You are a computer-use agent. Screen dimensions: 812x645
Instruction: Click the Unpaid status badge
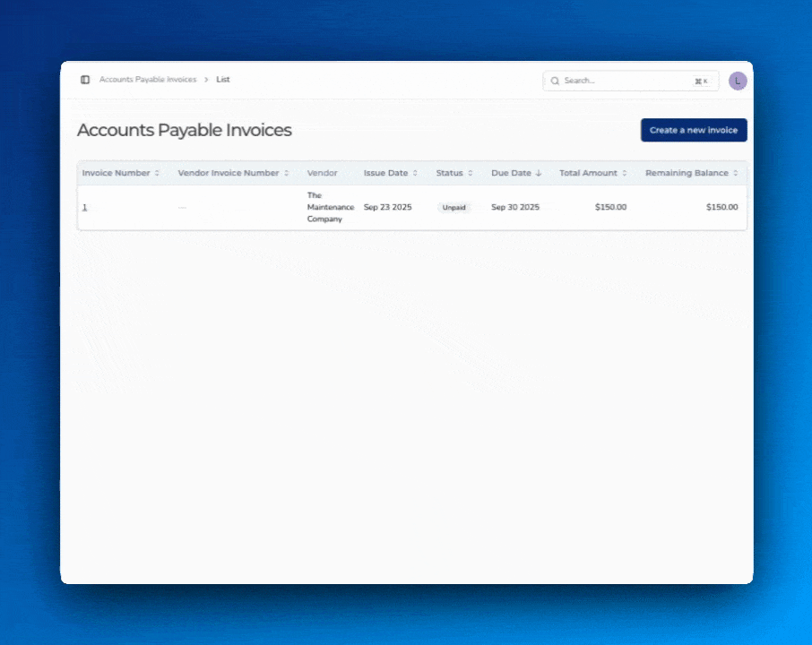click(x=454, y=207)
